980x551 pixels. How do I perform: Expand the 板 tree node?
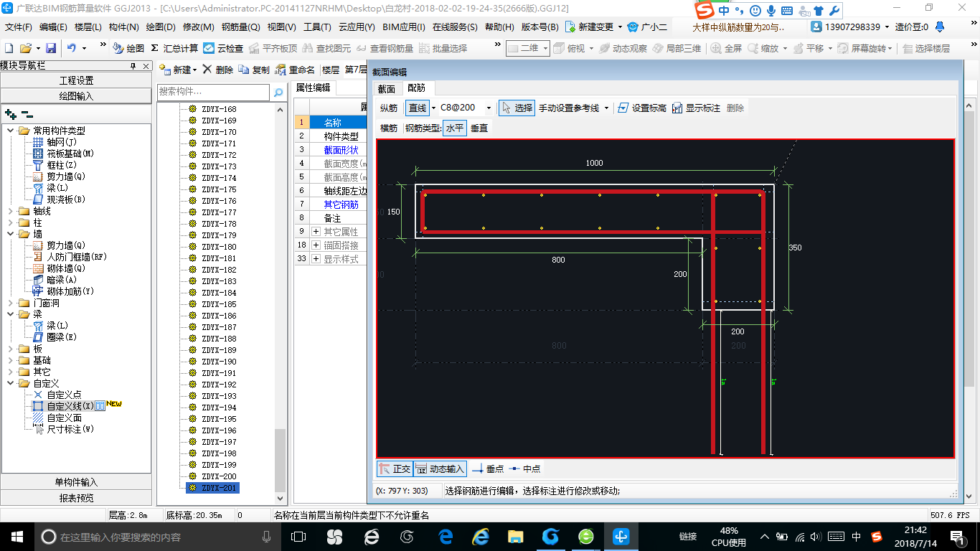tap(10, 349)
